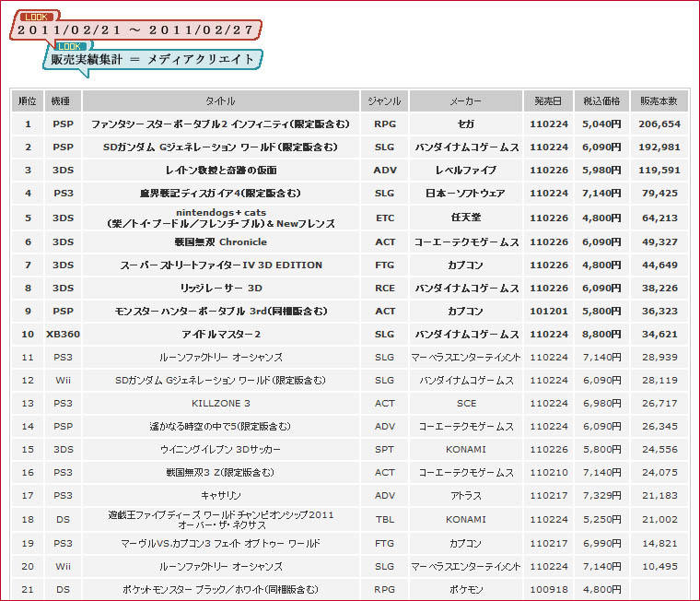Select title アイドルマスター2
This screenshot has height=601, width=700.
tap(220, 335)
